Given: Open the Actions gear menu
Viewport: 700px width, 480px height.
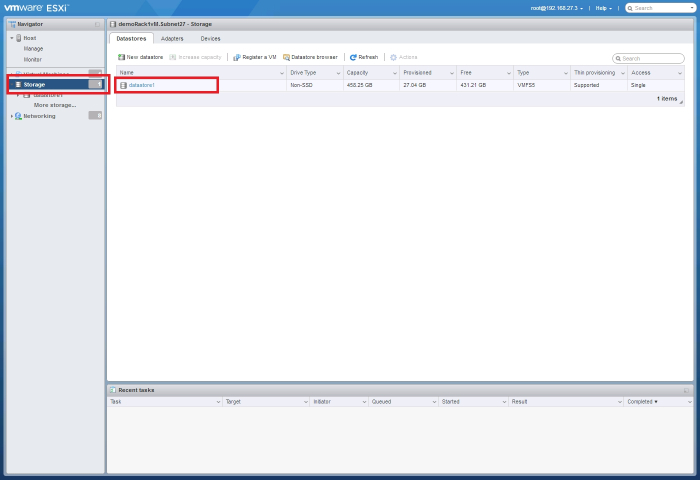Looking at the screenshot, I should click(x=404, y=57).
